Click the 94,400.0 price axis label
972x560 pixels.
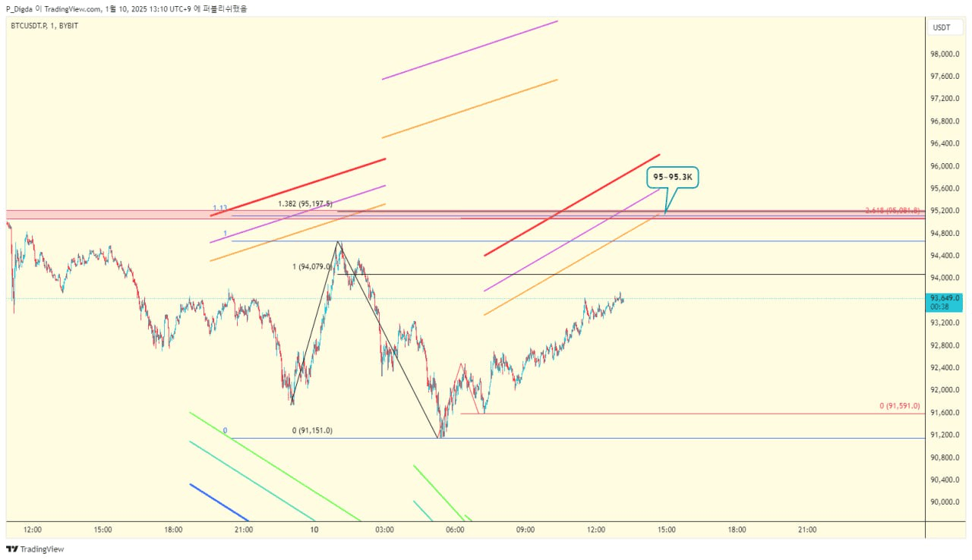click(945, 256)
